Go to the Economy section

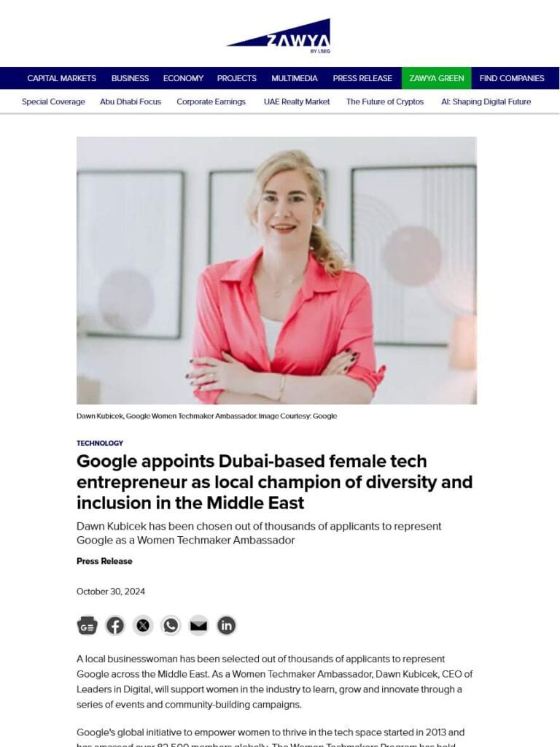tap(183, 78)
